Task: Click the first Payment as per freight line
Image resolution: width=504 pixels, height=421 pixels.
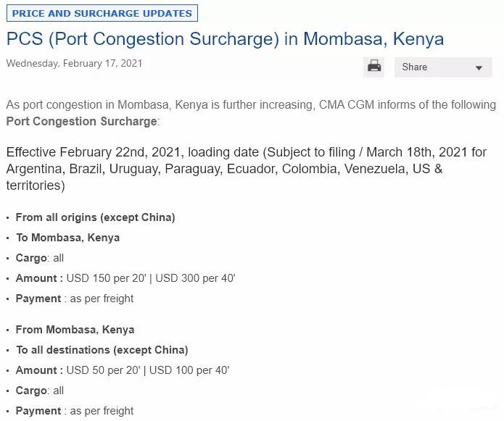Action: pyautogui.click(x=75, y=299)
